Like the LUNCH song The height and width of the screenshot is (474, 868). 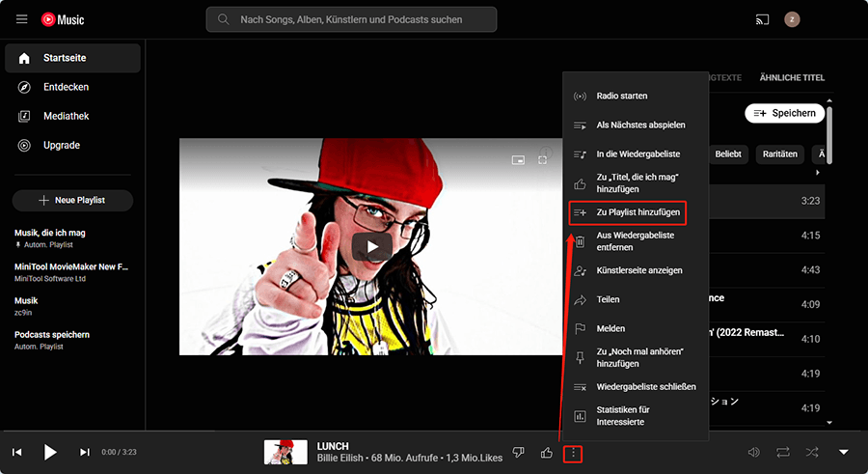coord(547,453)
